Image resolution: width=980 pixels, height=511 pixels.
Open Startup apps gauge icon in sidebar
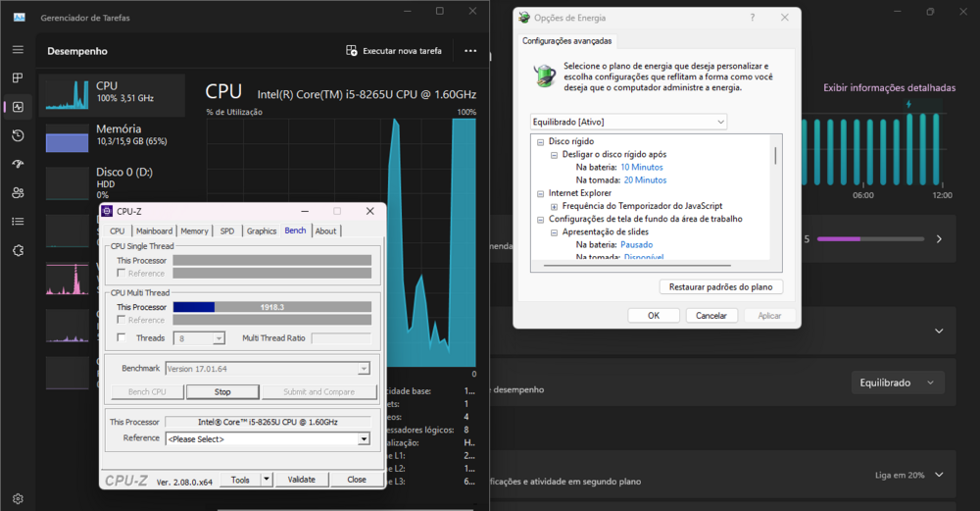[18, 164]
